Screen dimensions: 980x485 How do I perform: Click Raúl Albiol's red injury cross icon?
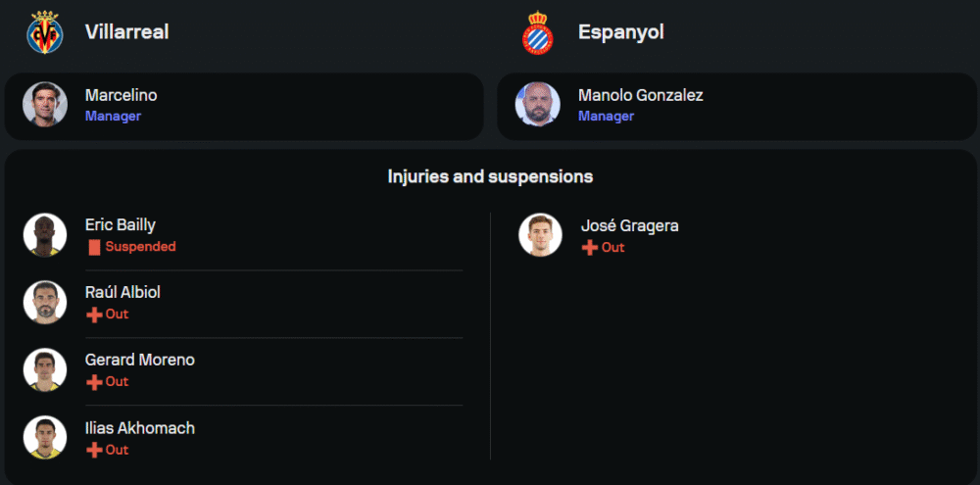pyautogui.click(x=94, y=315)
